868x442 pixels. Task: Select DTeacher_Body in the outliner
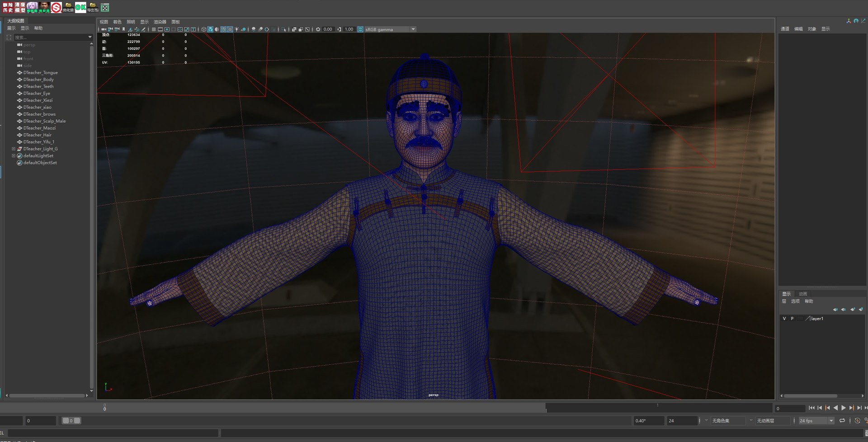tap(38, 80)
